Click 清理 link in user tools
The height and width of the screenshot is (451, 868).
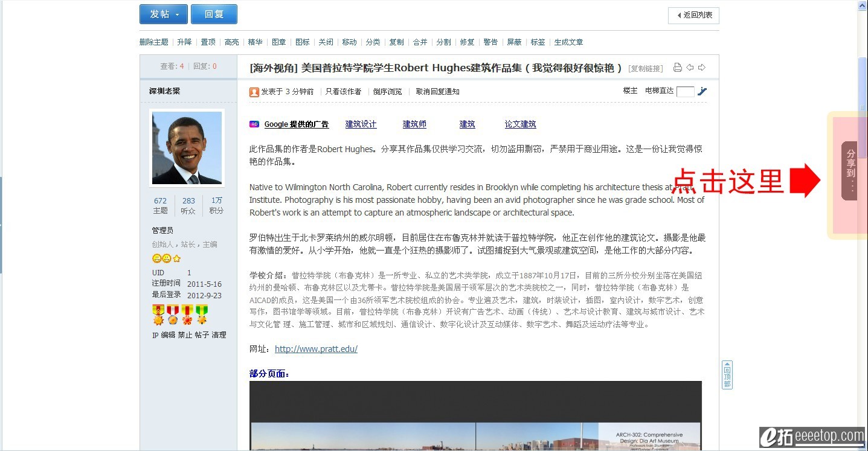219,335
